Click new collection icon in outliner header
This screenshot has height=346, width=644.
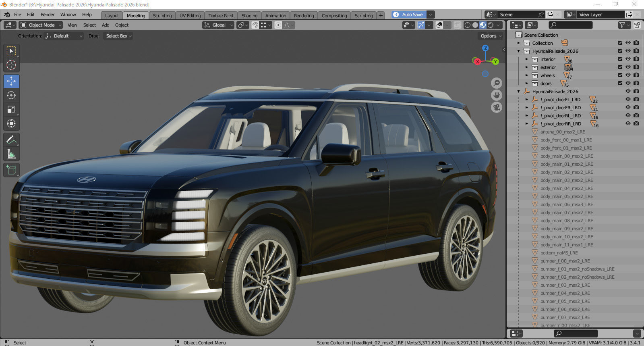pos(637,25)
